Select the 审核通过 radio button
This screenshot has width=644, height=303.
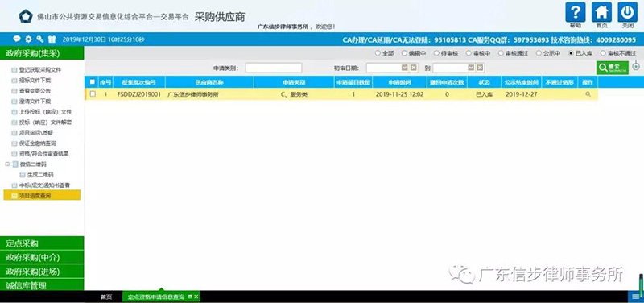tap(500, 53)
